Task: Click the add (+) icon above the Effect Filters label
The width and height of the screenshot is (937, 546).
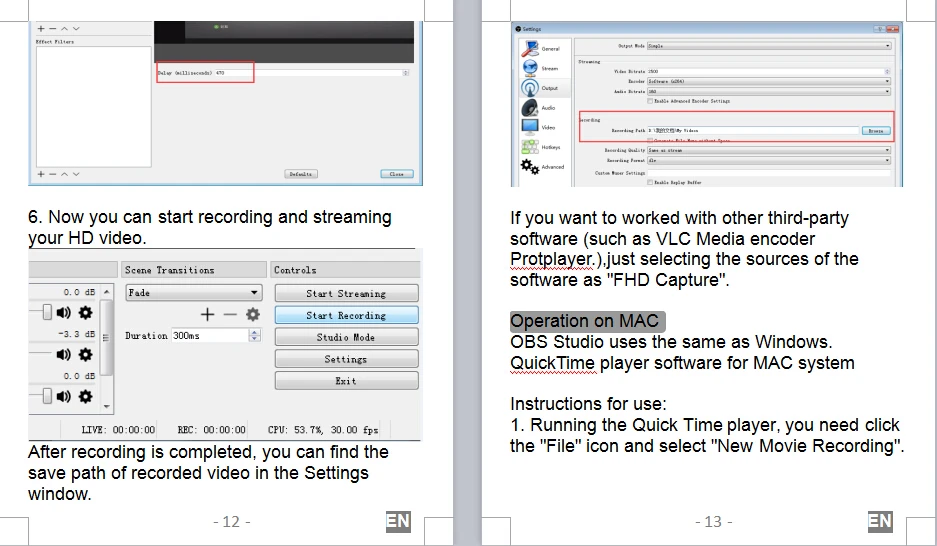Action: (x=41, y=28)
